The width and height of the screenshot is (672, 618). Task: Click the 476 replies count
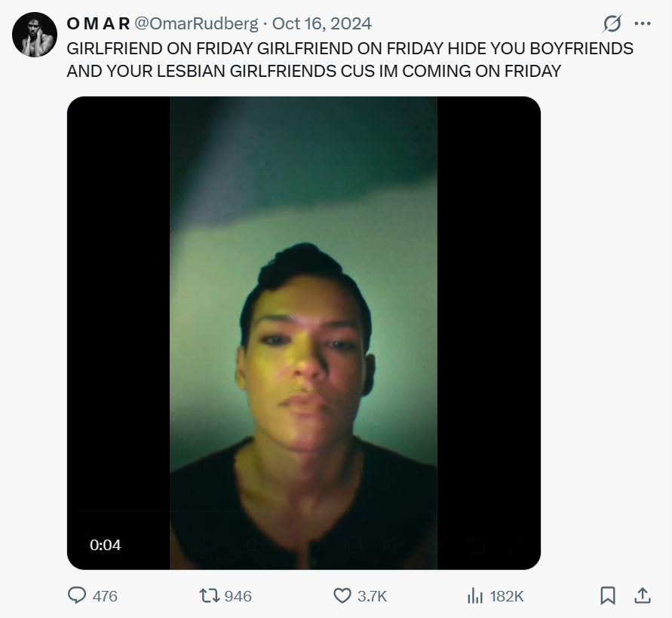[x=105, y=596]
